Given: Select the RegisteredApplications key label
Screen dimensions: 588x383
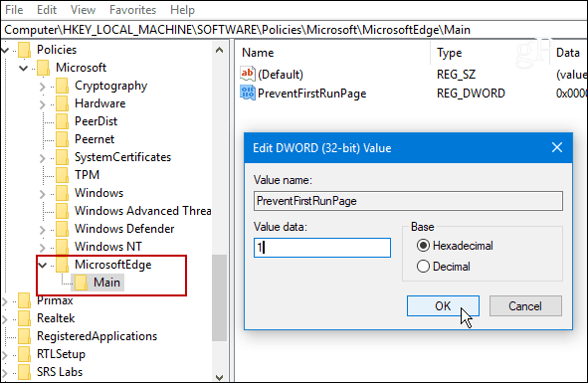Looking at the screenshot, I should pyautogui.click(x=97, y=336).
